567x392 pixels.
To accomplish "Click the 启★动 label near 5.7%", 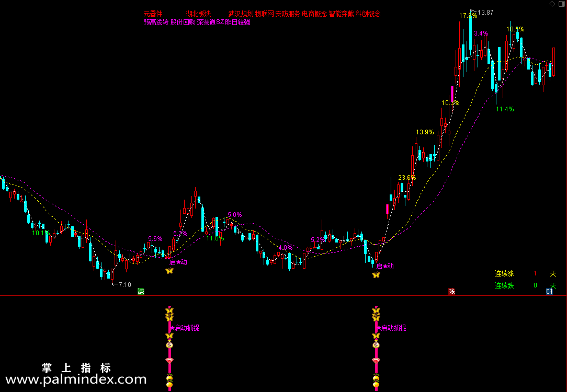I will click(x=179, y=262).
